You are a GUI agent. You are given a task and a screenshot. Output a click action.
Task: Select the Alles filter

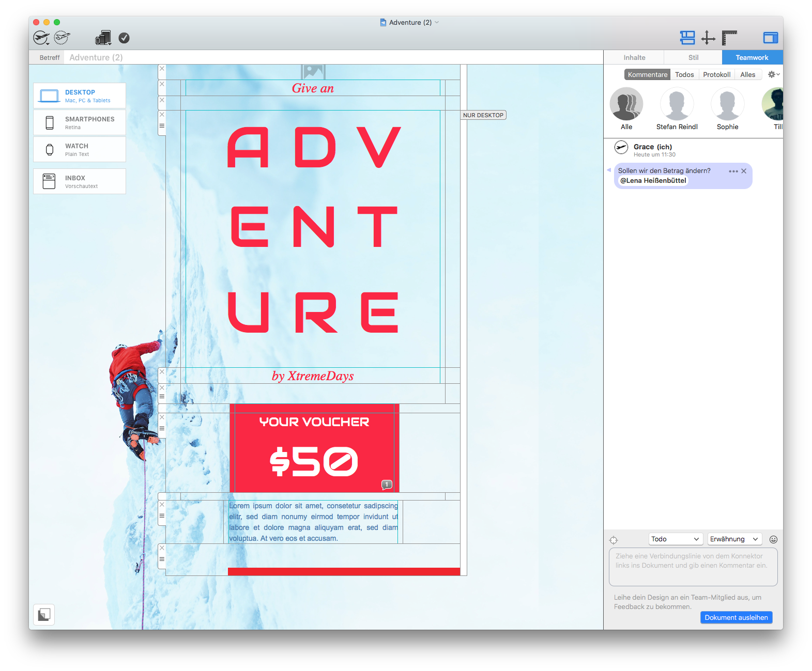pos(747,74)
